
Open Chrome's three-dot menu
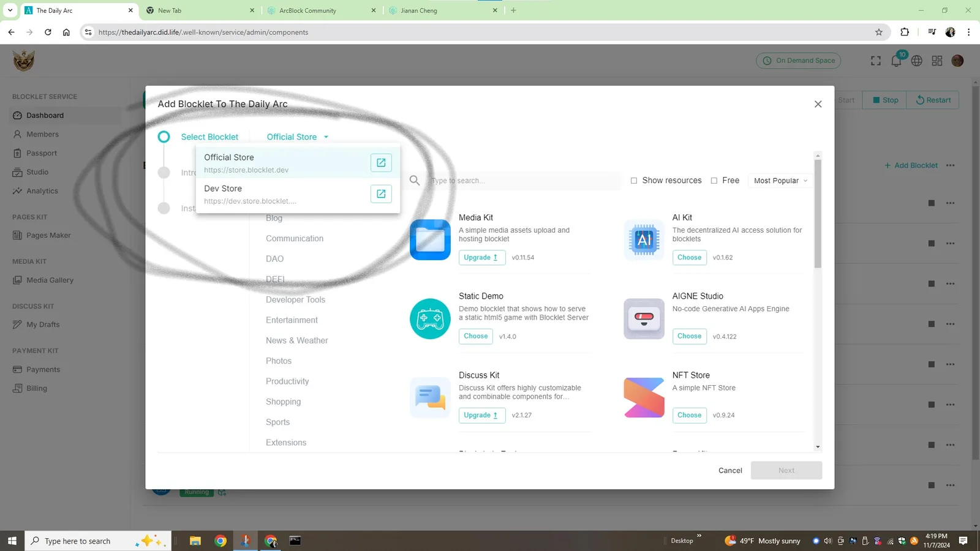(968, 32)
